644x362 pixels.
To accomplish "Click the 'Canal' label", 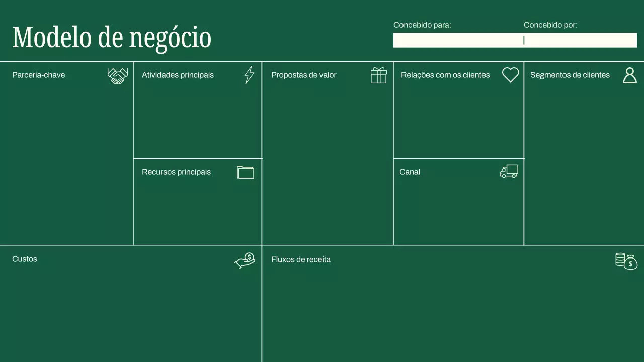I will [x=410, y=172].
